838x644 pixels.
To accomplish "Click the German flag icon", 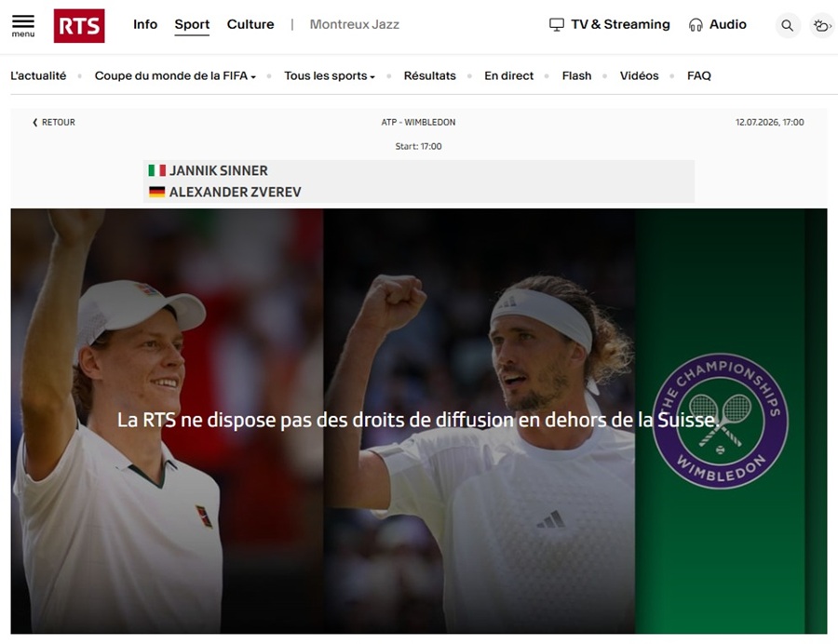I will pos(157,192).
